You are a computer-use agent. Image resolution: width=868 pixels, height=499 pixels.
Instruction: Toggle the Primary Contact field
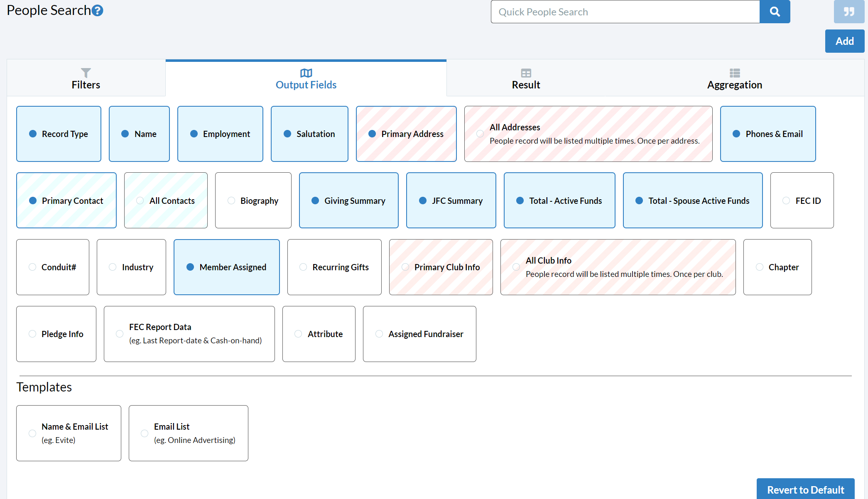click(66, 201)
